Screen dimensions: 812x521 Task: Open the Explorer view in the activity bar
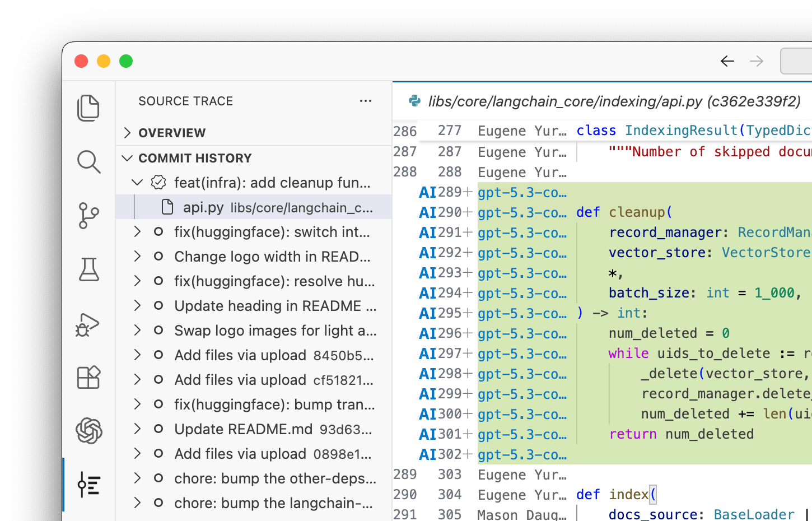point(89,108)
